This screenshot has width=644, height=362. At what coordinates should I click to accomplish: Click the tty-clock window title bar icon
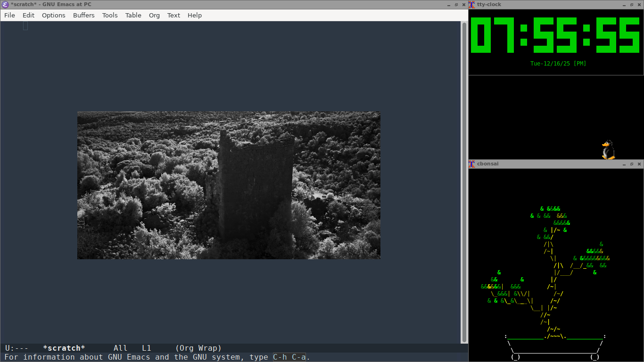(x=472, y=5)
